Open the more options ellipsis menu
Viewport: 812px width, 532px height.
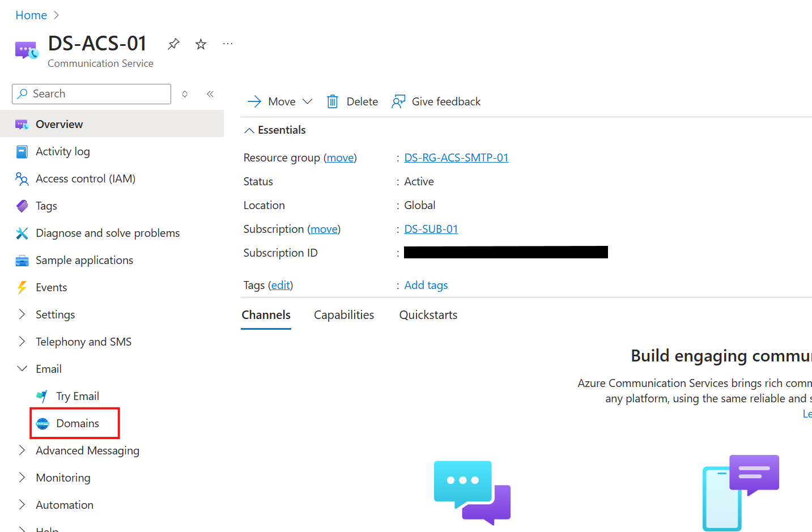tap(228, 44)
